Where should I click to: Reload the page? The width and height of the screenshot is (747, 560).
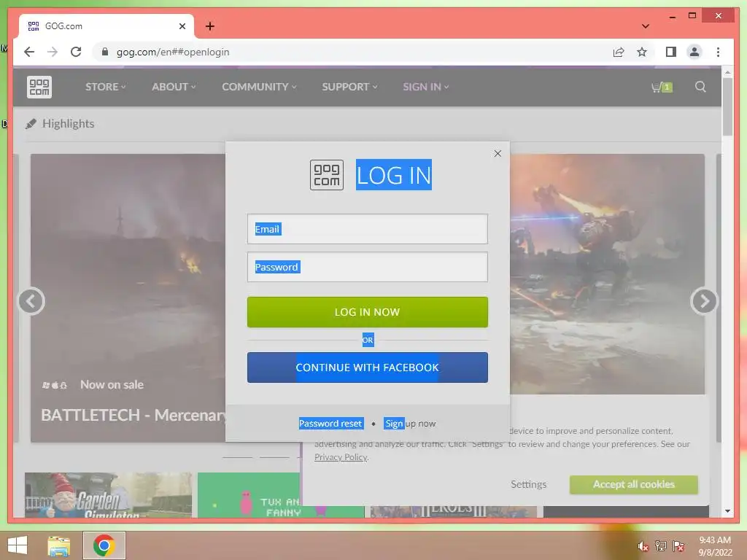coord(76,52)
